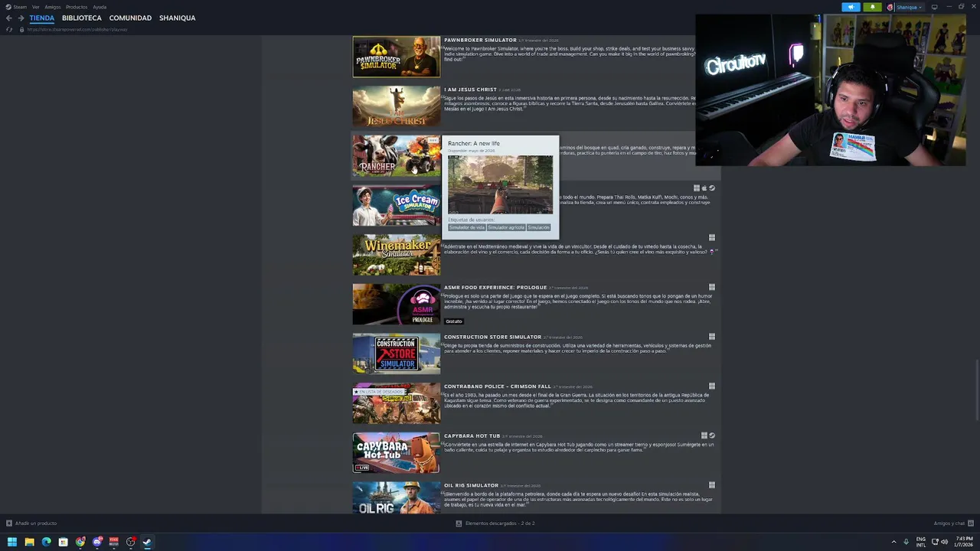Click Windows platform icon on ASMR row
Viewport: 980px width, 551px height.
pyautogui.click(x=712, y=287)
